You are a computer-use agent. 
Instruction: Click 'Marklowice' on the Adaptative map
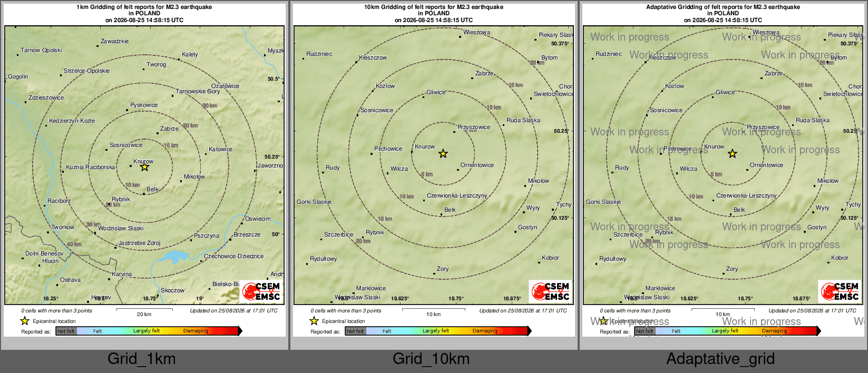[660, 288]
